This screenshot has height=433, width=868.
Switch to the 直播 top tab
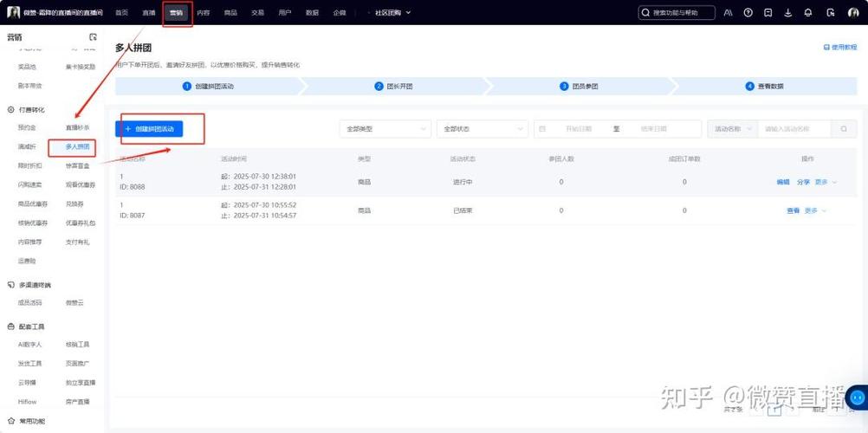[x=149, y=13]
